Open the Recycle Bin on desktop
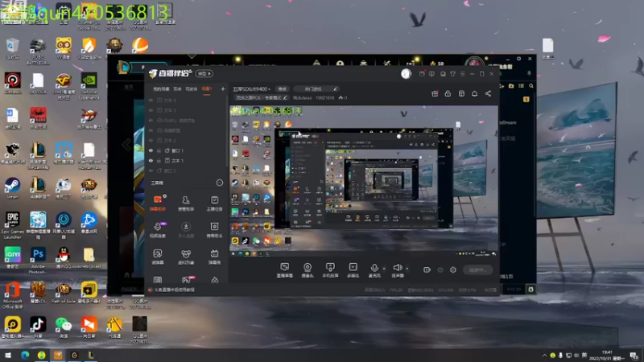644x362 pixels. tap(12, 48)
